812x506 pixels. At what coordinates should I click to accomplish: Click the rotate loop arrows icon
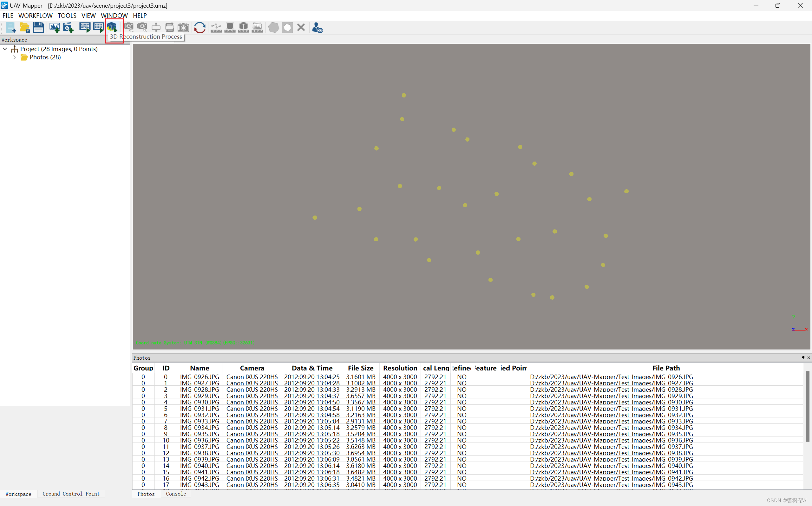170,27
